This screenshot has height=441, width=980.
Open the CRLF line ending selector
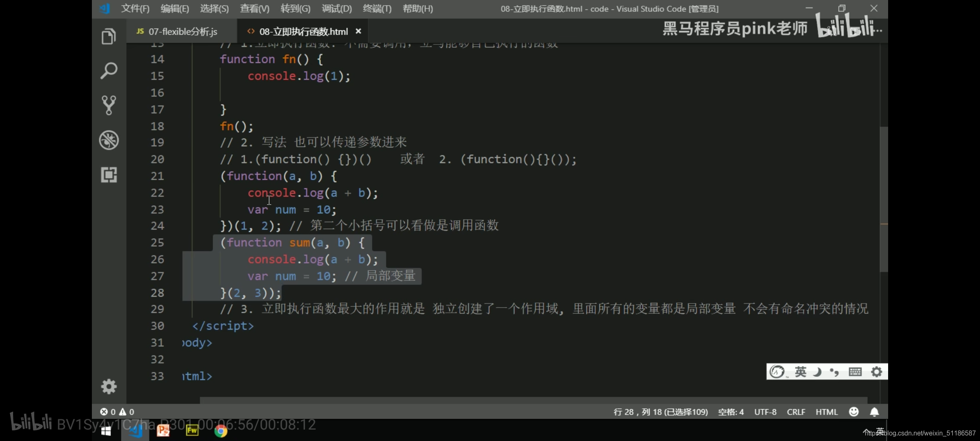[x=796, y=412]
